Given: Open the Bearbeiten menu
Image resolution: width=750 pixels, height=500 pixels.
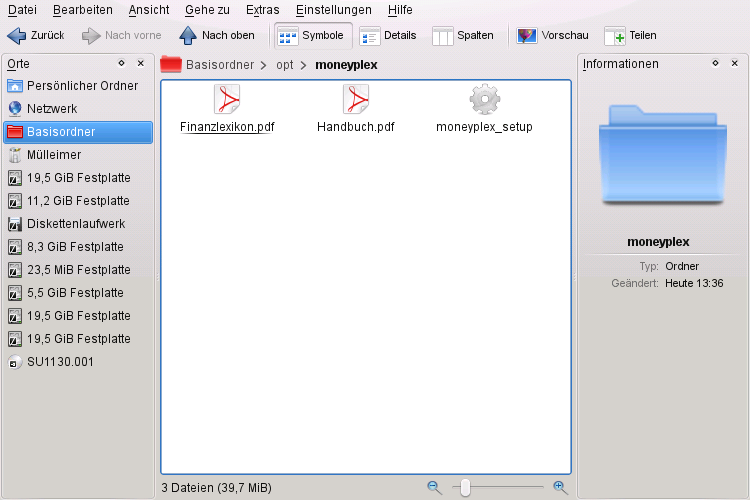Looking at the screenshot, I should (x=83, y=10).
